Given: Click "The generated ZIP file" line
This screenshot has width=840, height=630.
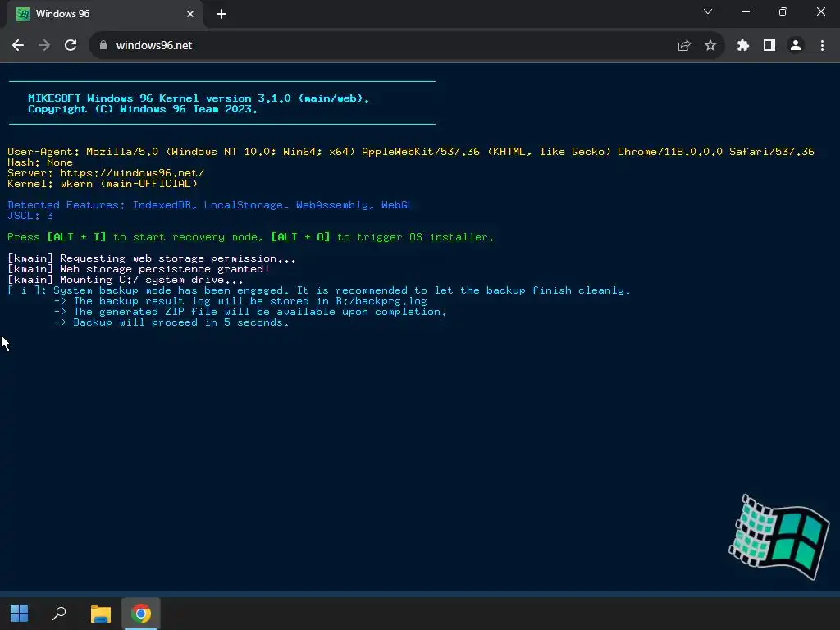Looking at the screenshot, I should tap(250, 312).
